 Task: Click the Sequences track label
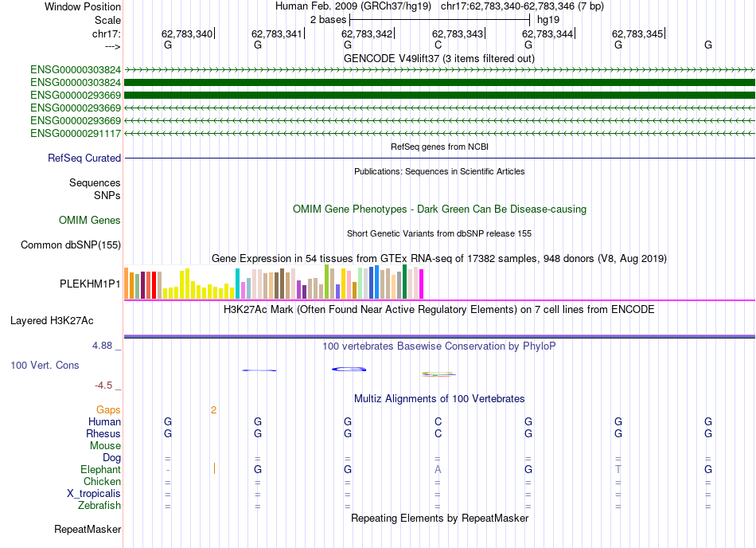95,183
